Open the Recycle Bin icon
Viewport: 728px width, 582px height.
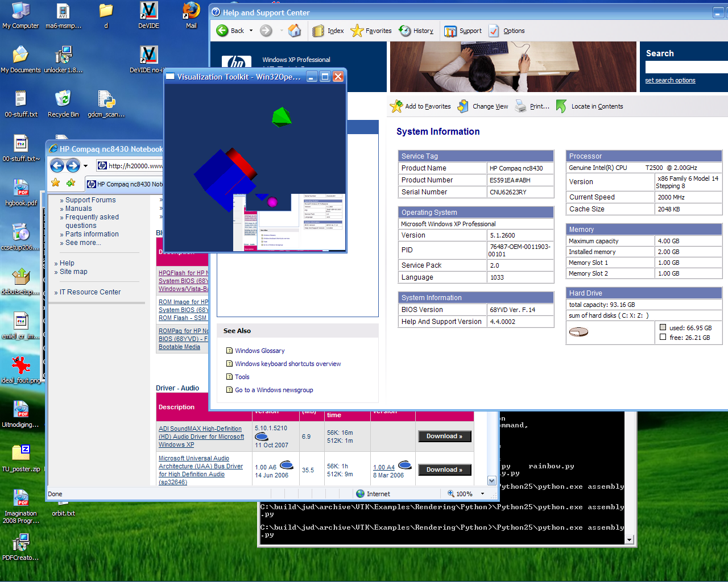(63, 104)
